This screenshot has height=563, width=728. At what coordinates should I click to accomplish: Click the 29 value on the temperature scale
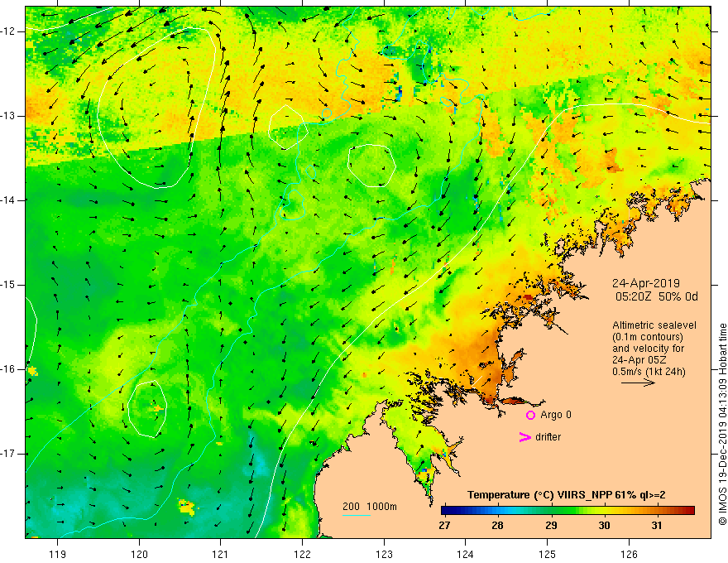click(x=551, y=526)
